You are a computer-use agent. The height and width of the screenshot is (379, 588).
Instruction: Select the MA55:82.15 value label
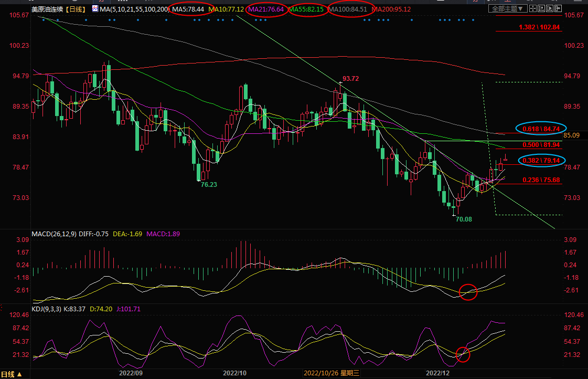click(x=307, y=9)
